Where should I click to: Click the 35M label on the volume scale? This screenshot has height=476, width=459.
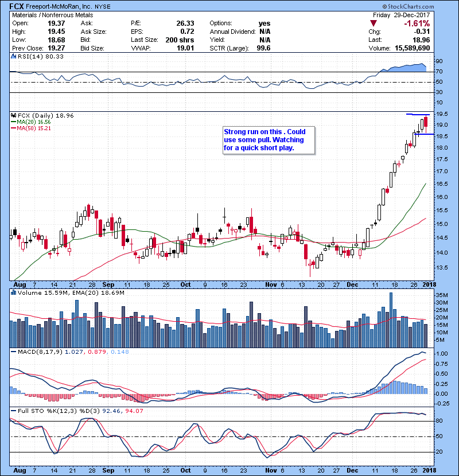pos(442,295)
